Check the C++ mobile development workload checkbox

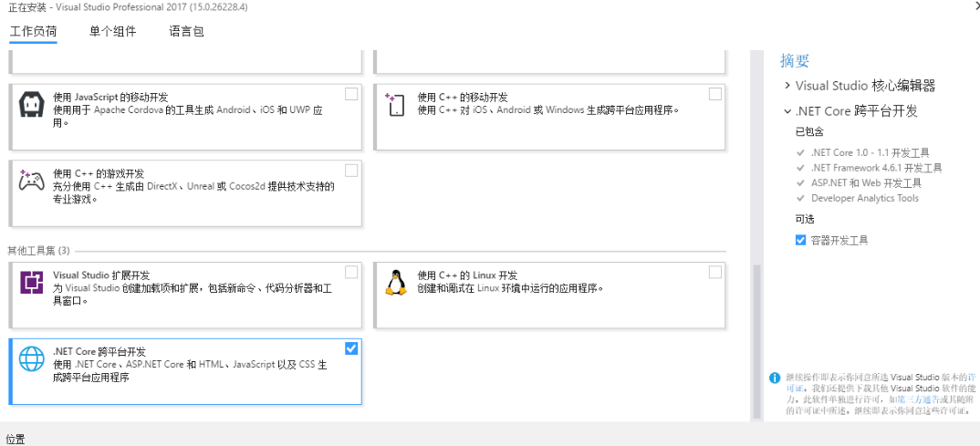[x=715, y=94]
